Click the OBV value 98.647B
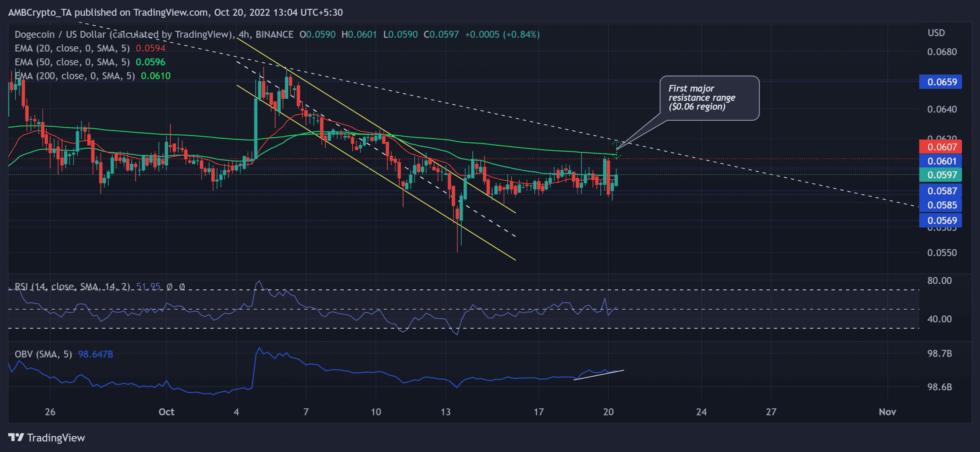This screenshot has width=980, height=452. coord(95,354)
